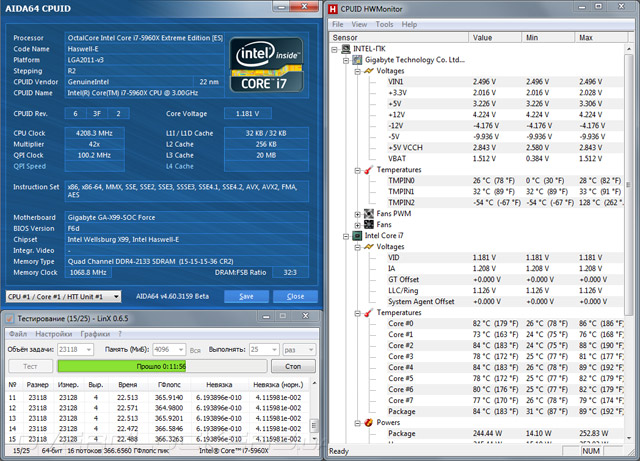Open LinX Настройки menu
The height and width of the screenshot is (461, 640).
coord(53,334)
